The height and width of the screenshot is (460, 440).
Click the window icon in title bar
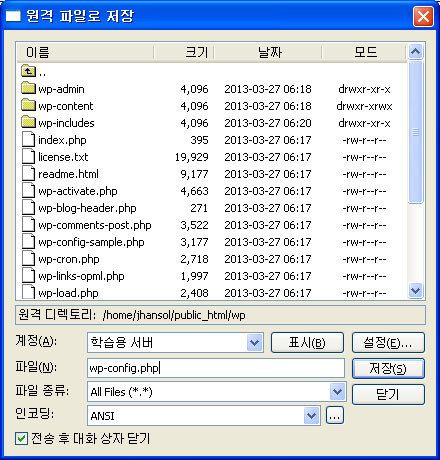point(13,16)
